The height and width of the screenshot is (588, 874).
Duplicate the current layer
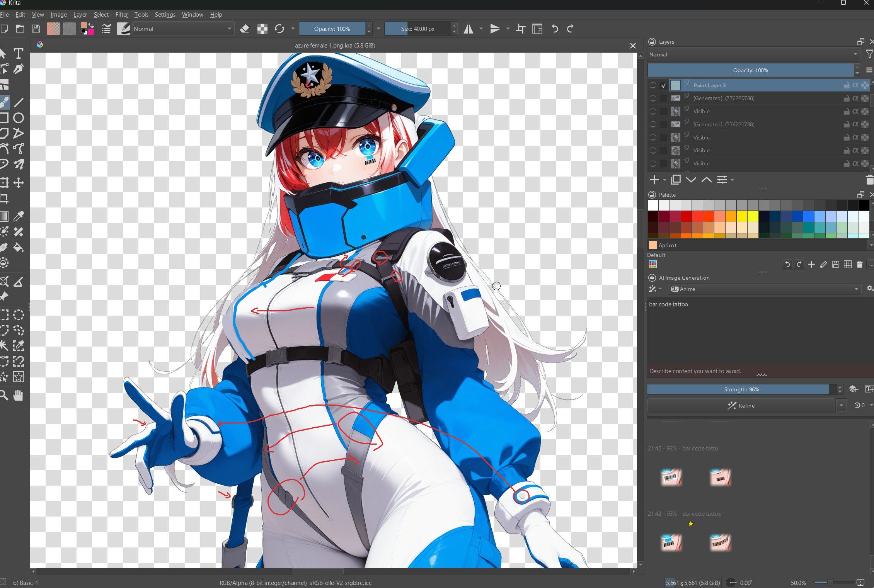(676, 180)
